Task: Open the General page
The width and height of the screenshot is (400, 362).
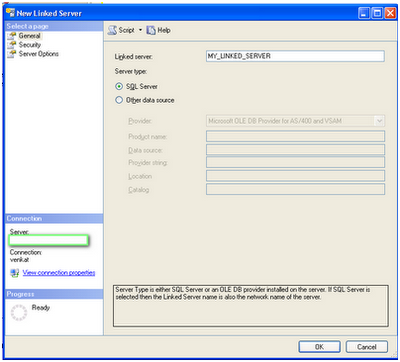Action: coord(29,36)
